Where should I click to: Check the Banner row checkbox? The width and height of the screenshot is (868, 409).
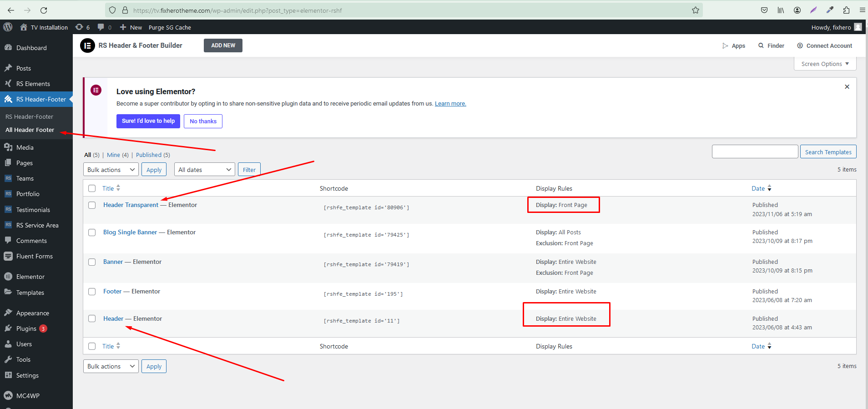(92, 262)
